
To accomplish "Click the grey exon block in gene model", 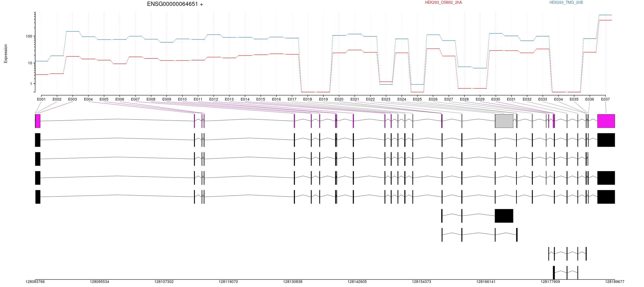I will [504, 121].
